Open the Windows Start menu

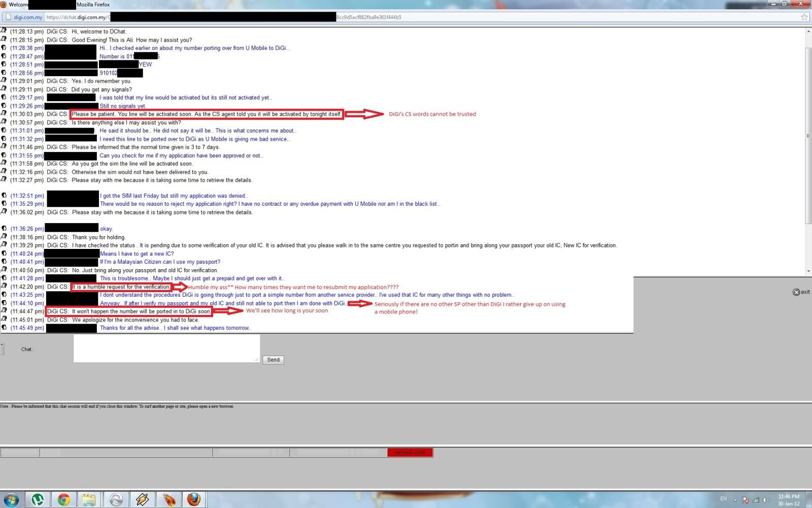[x=11, y=499]
